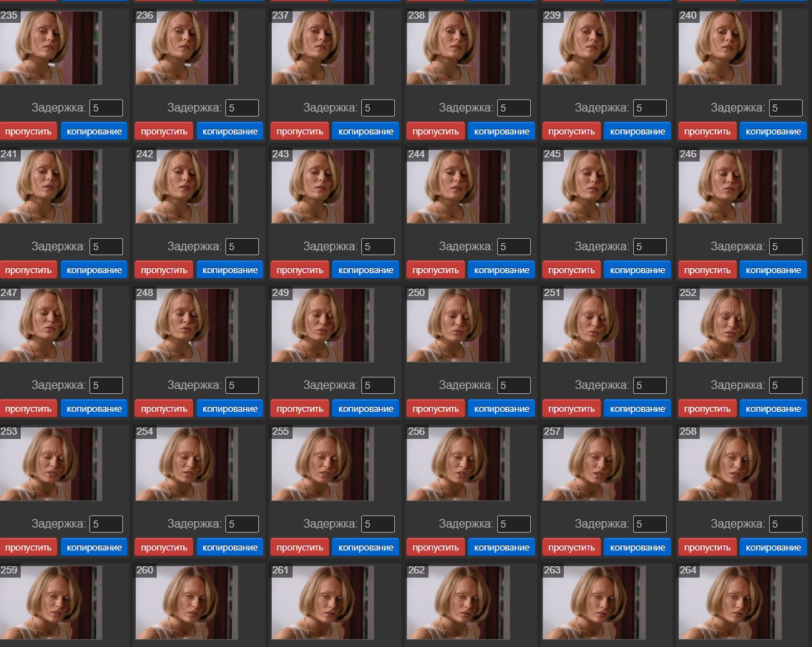Image resolution: width=812 pixels, height=647 pixels.
Task: Click frame 262 thumbnail
Action: 459,603
